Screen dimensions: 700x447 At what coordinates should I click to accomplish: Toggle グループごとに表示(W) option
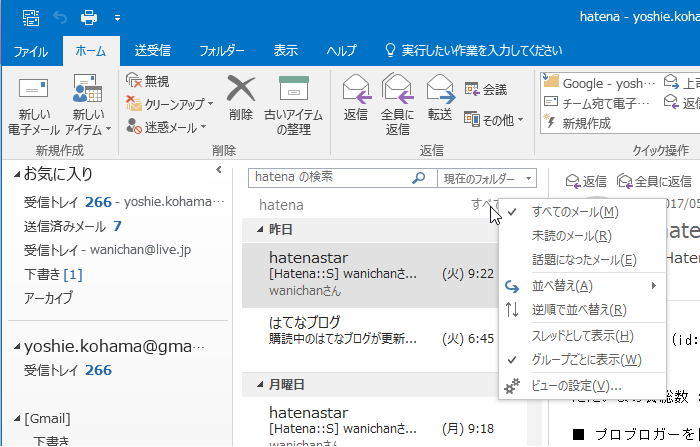(582, 359)
